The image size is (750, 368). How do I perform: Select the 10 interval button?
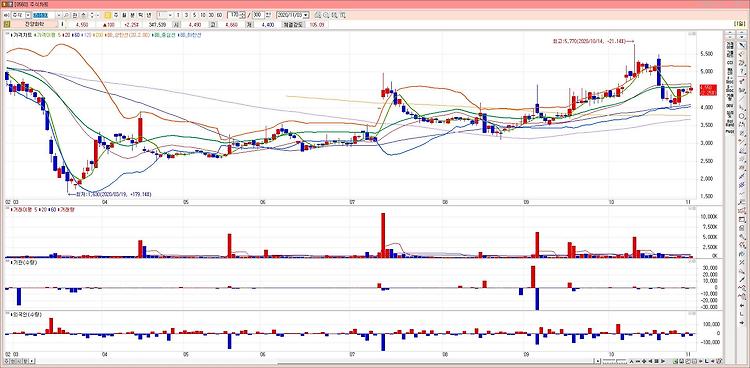(203, 15)
